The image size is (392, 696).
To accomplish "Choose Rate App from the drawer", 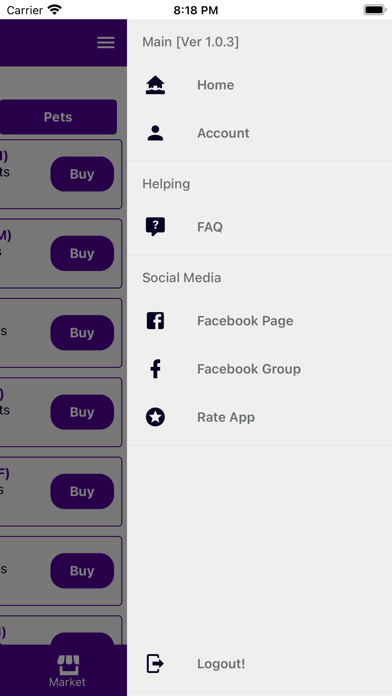I will pyautogui.click(x=260, y=417).
